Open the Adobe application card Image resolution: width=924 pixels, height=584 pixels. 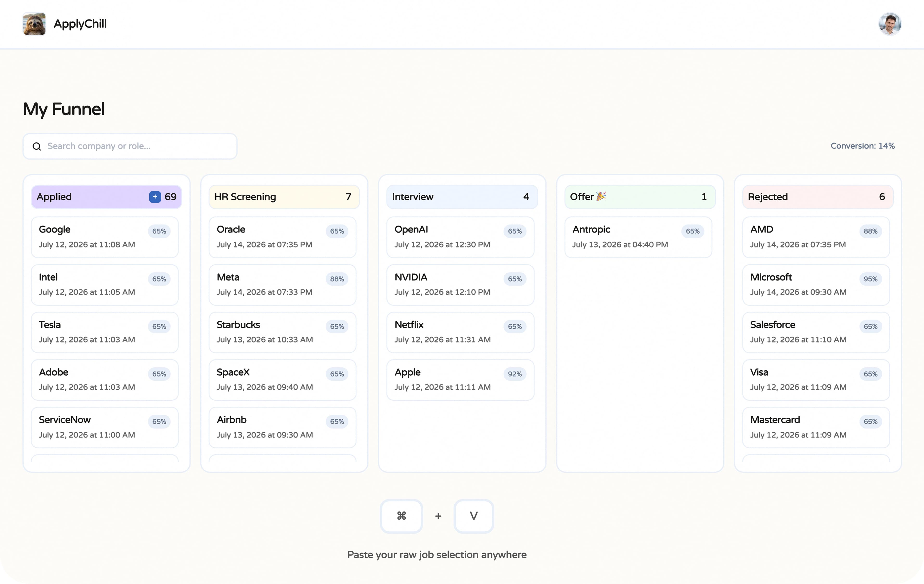105,380
